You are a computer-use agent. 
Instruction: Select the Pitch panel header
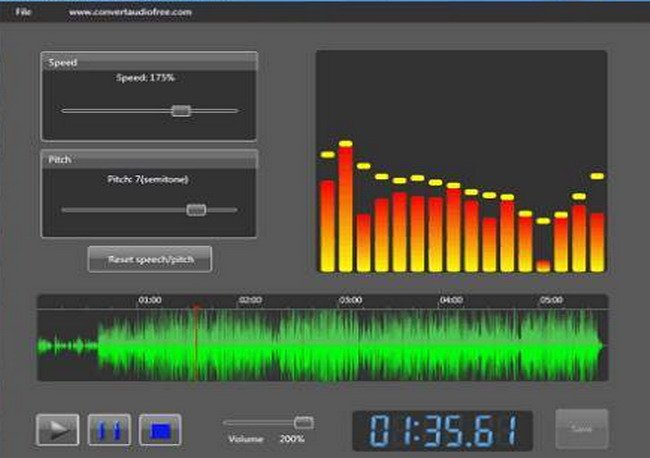(x=149, y=159)
